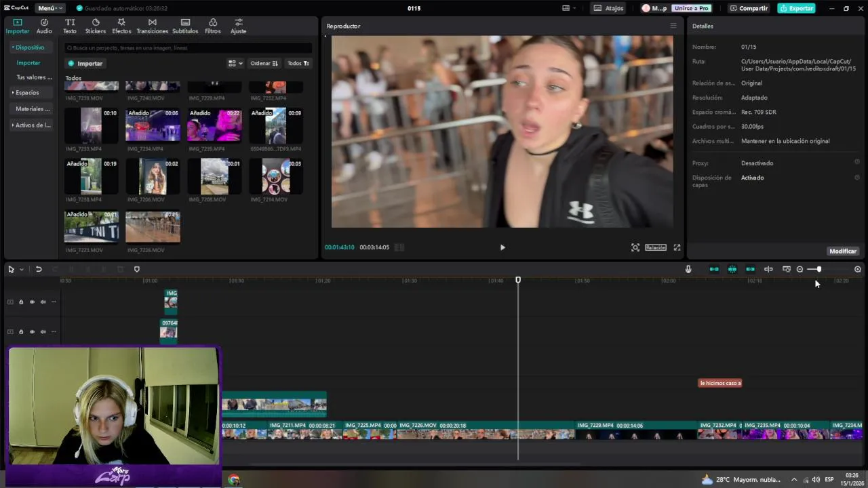Add a marker with the shield icon

point(136,269)
